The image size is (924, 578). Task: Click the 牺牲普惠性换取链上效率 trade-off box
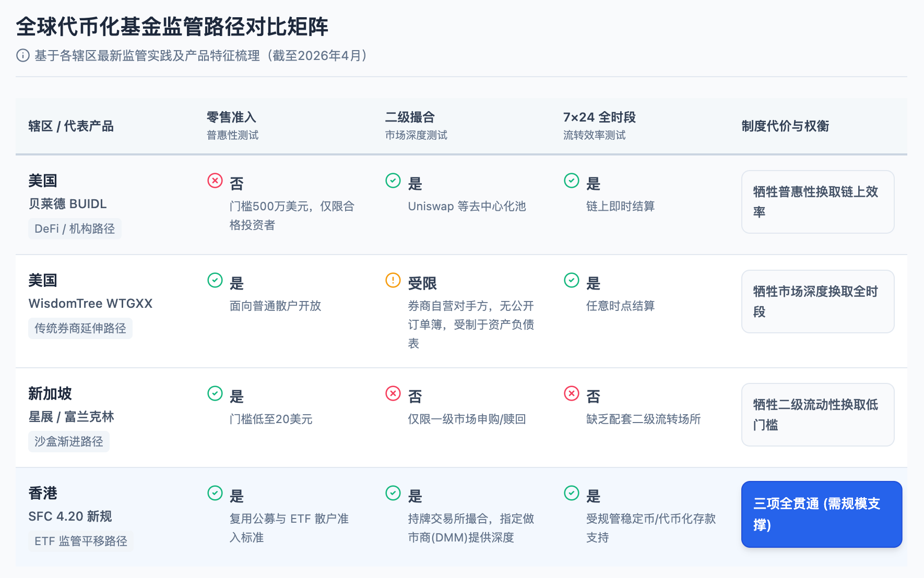point(818,202)
